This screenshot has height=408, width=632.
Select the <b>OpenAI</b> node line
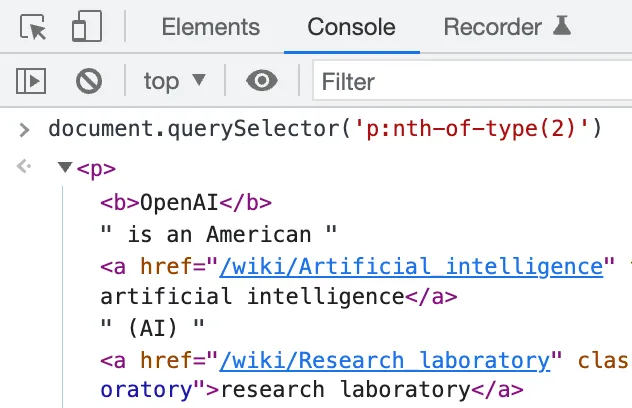tap(186, 202)
